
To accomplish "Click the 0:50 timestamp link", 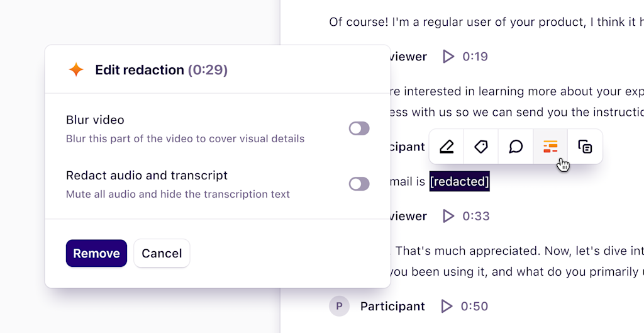I will coord(474,307).
